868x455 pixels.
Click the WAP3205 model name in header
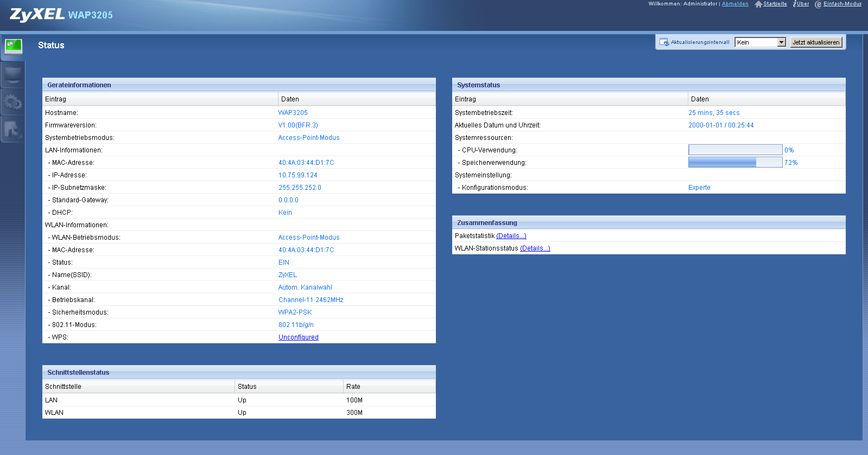click(90, 15)
